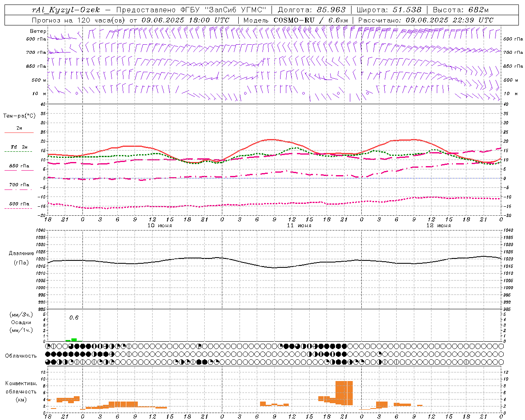Select the red line sample under the 2м legend
The image size is (525, 420).
click(x=19, y=133)
